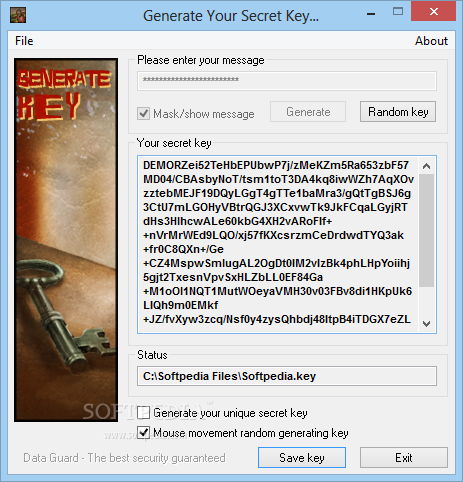The height and width of the screenshot is (482, 463).
Task: Enable Generate your unique secret key
Action: pos(144,413)
